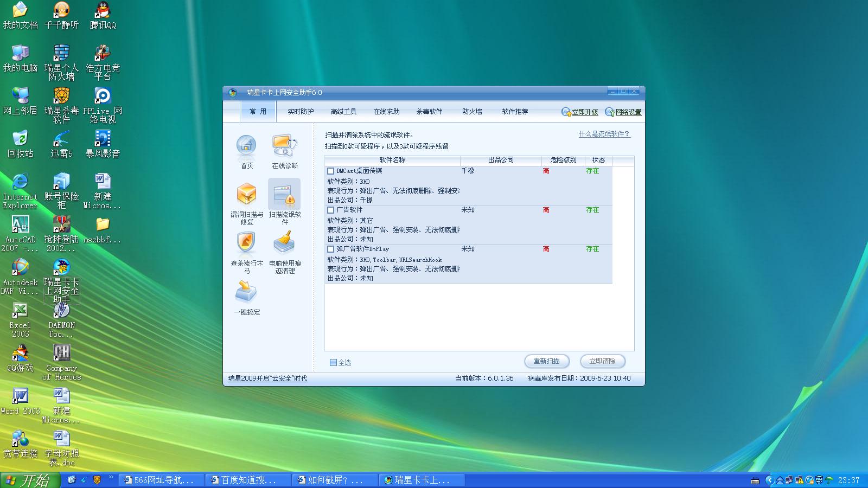Open 我的电脑 desktop icon
This screenshot has height=488, width=868.
tap(20, 58)
